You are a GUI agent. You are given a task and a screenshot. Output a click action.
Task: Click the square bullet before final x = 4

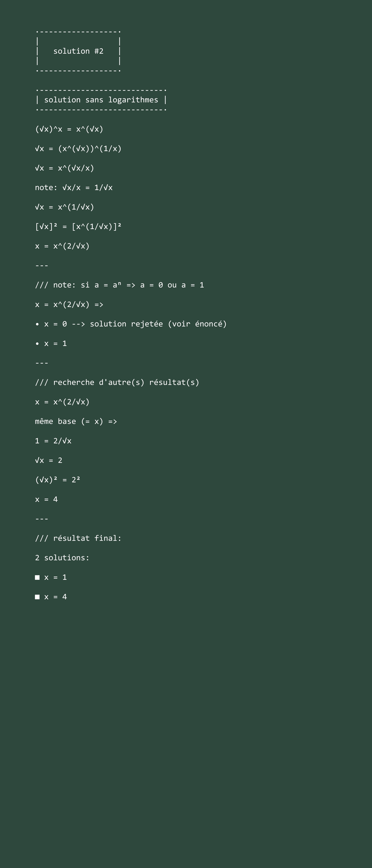click(x=37, y=597)
